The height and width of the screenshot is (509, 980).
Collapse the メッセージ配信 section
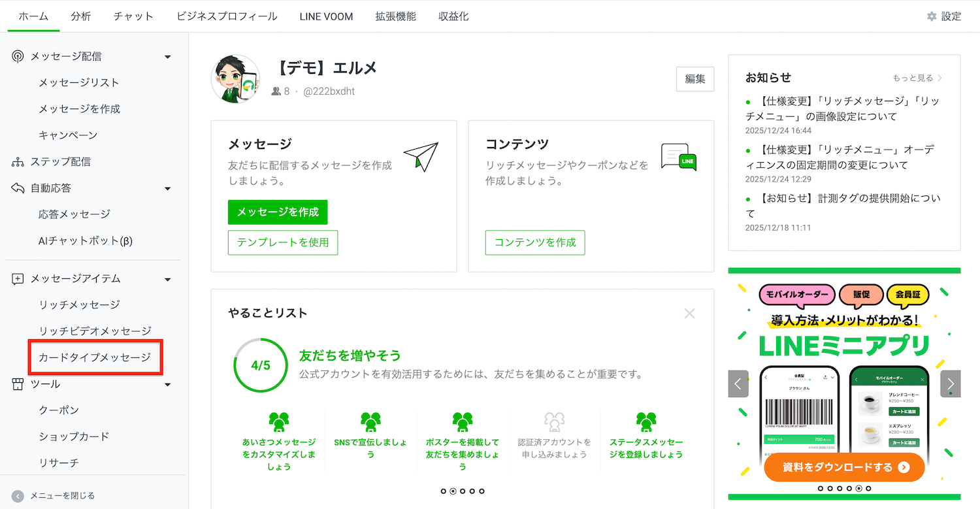[x=167, y=57]
